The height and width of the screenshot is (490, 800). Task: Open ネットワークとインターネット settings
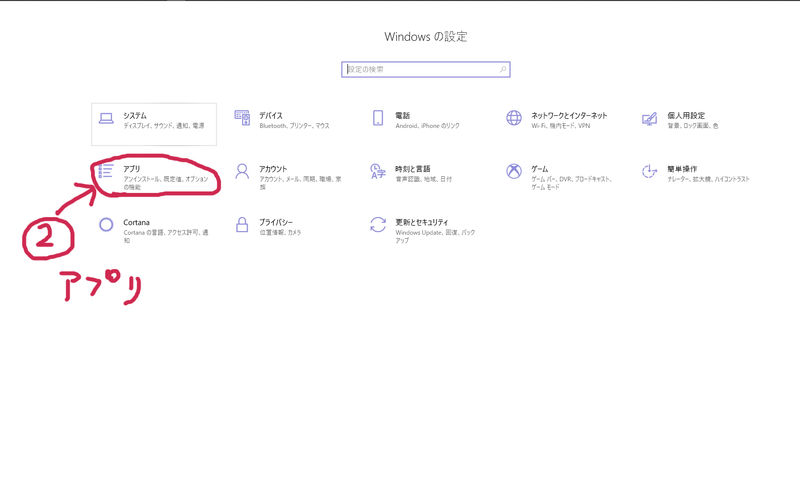tap(569, 115)
